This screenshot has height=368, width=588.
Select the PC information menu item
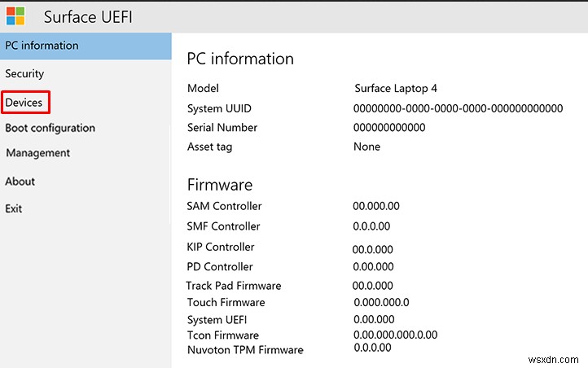click(x=86, y=46)
